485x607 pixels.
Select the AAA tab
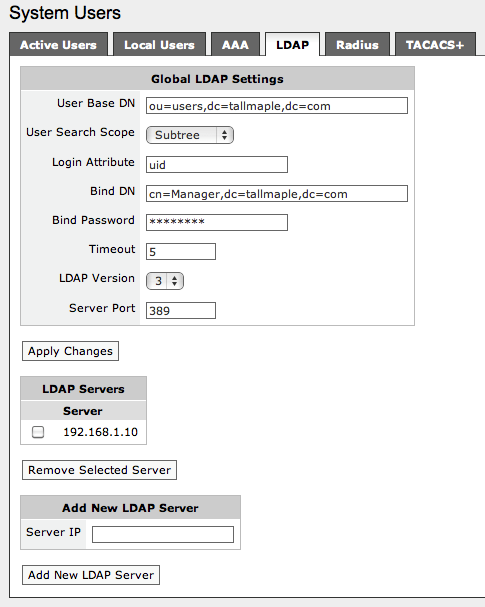(x=235, y=45)
